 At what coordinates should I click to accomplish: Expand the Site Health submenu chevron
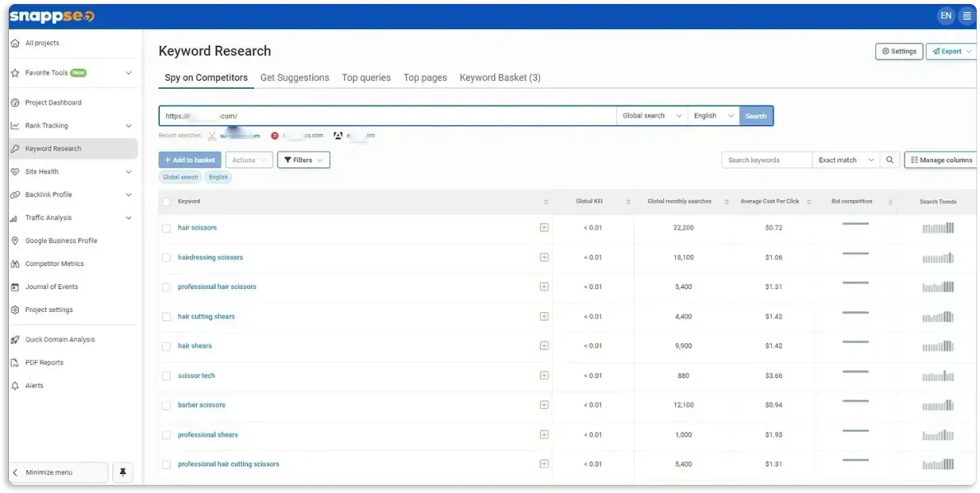(x=128, y=172)
